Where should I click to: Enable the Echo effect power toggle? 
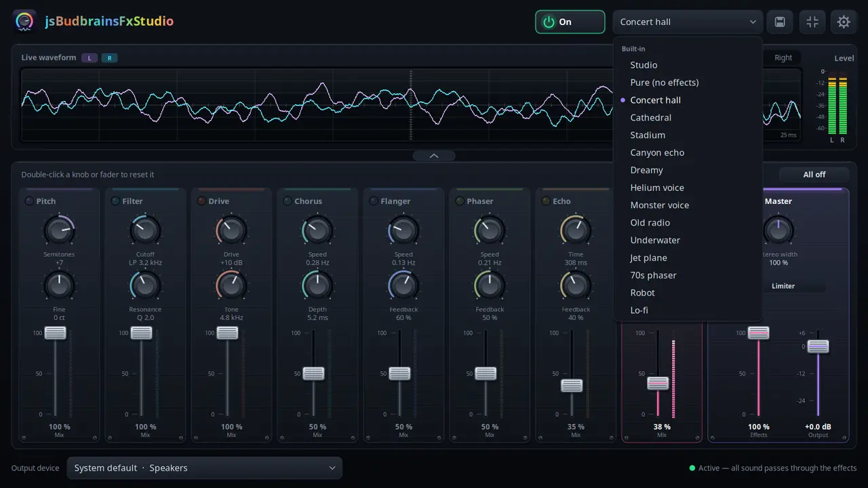546,201
